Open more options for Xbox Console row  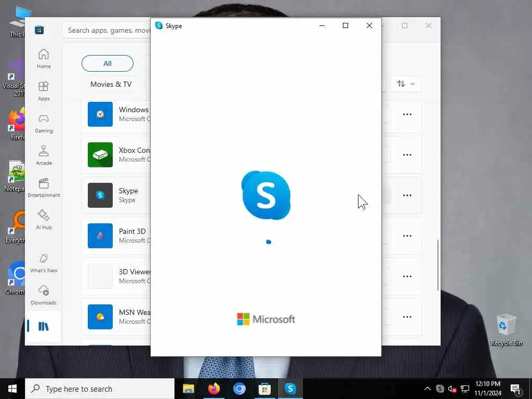(407, 155)
